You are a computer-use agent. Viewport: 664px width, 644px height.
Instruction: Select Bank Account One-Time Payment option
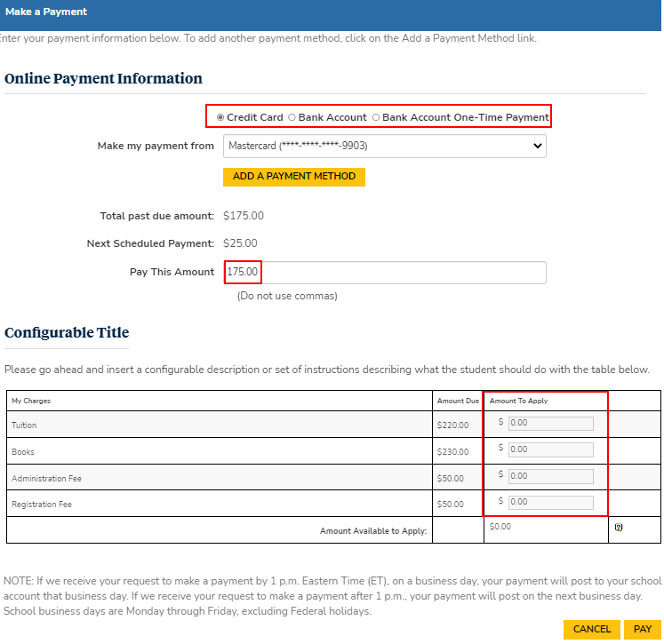point(375,117)
